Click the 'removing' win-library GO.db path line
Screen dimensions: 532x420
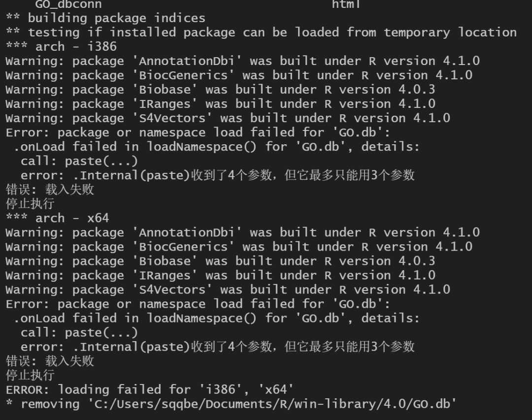click(x=232, y=404)
